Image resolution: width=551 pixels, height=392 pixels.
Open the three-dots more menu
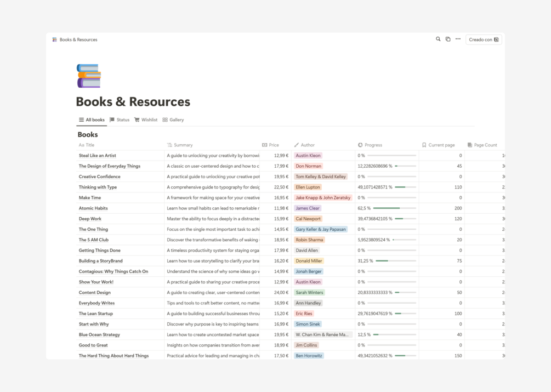tap(458, 39)
